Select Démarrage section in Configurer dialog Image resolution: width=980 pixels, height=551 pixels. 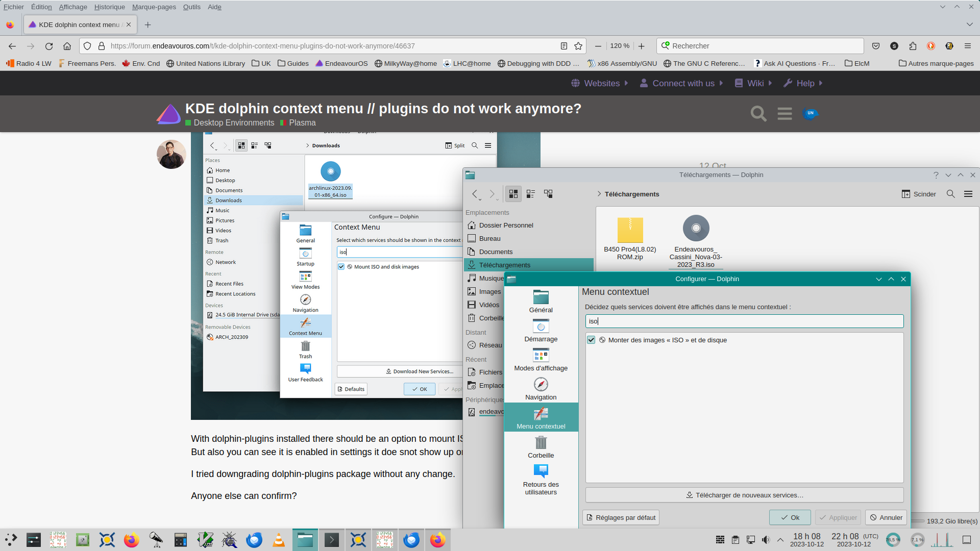[x=541, y=331]
